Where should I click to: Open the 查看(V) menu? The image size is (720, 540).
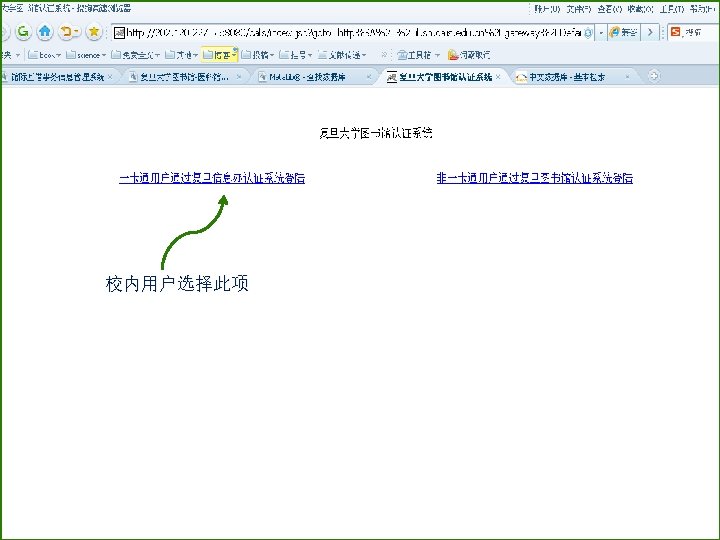tap(610, 9)
